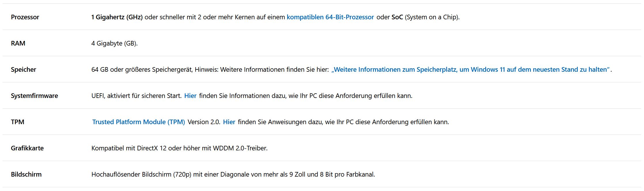Click the DirectX 12 compatibility description

click(179, 148)
